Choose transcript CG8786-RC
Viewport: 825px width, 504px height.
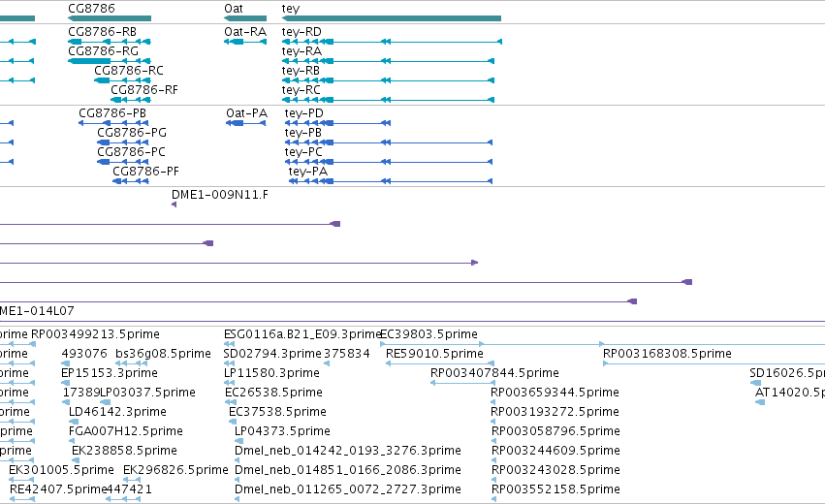point(129,71)
